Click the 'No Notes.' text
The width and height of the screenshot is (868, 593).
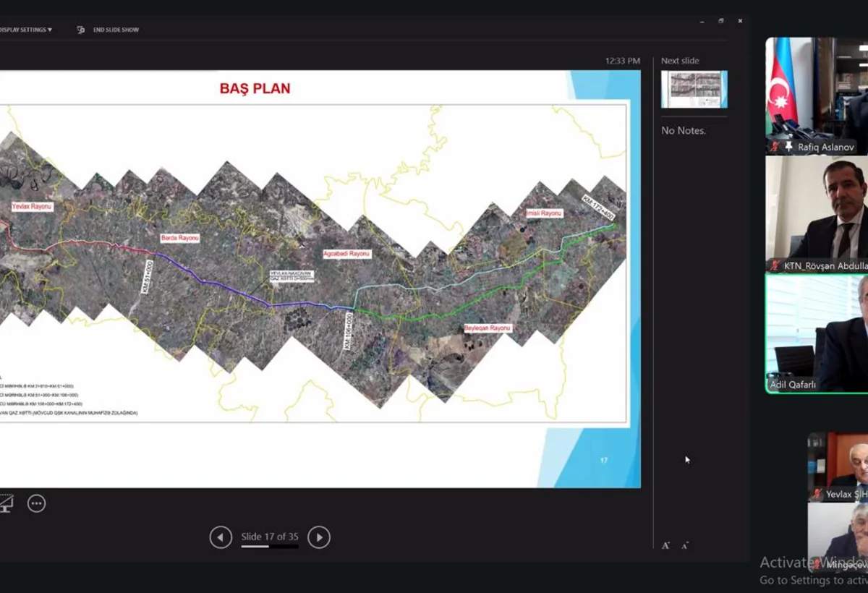[684, 131]
